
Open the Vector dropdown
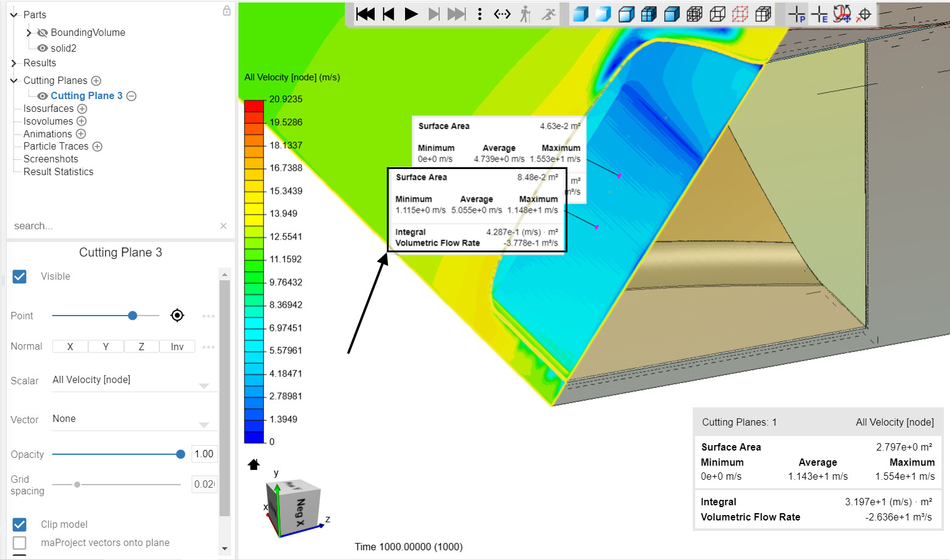pyautogui.click(x=134, y=420)
